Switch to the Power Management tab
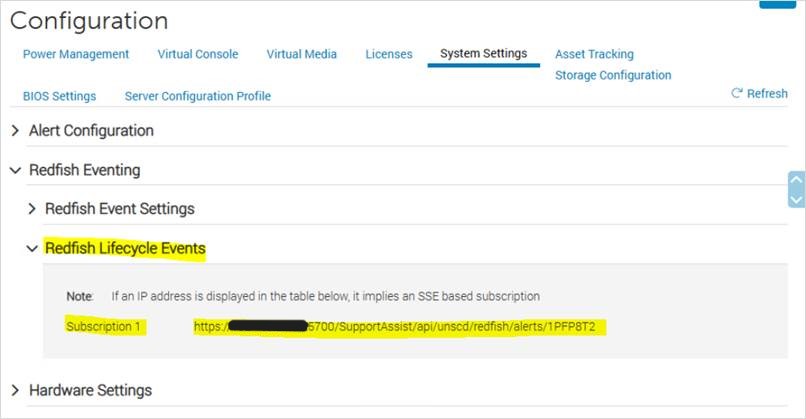This screenshot has width=806, height=419. coord(76,54)
